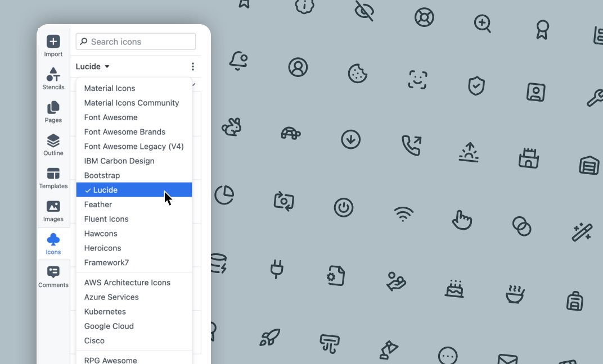This screenshot has width=603, height=364.
Task: Click the award ribbon icon
Action: (543, 30)
